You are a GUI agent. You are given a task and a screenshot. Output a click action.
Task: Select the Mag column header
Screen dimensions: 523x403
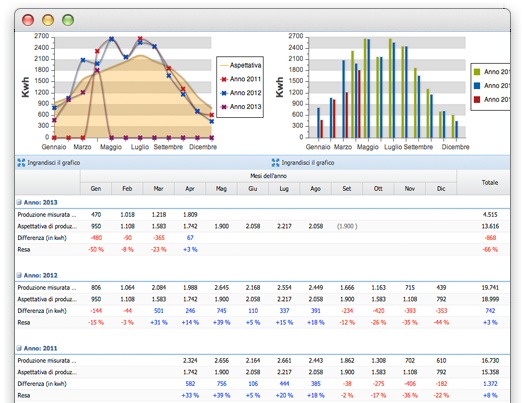pyautogui.click(x=221, y=188)
